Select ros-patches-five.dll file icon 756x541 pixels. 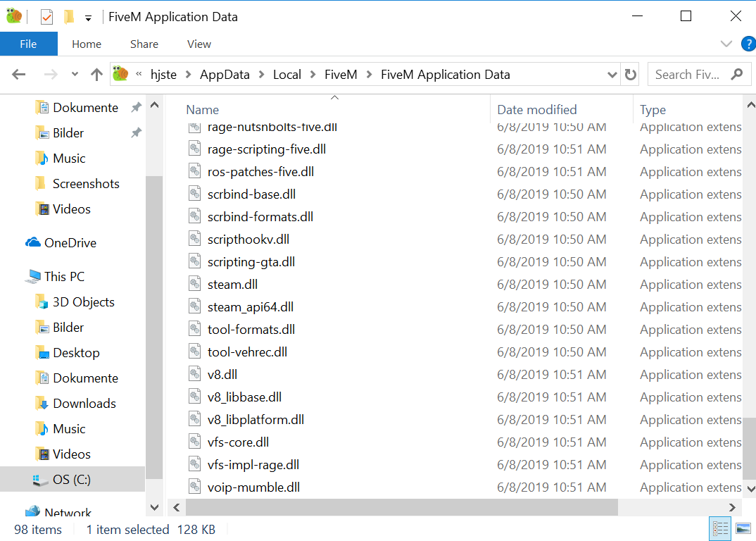[x=195, y=171]
